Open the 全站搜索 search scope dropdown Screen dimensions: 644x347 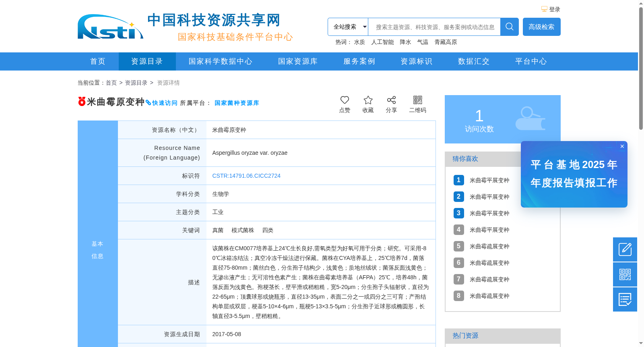(x=348, y=27)
